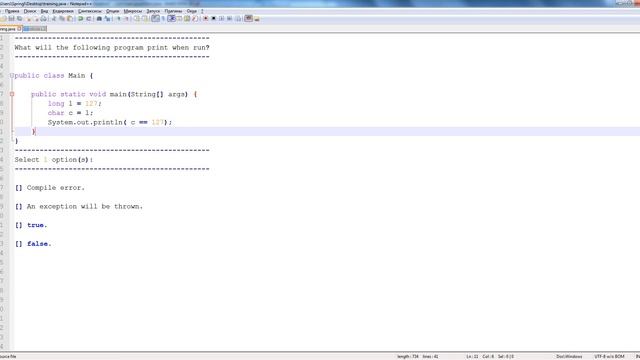Click the Print toolbar icon

[x=44, y=19]
